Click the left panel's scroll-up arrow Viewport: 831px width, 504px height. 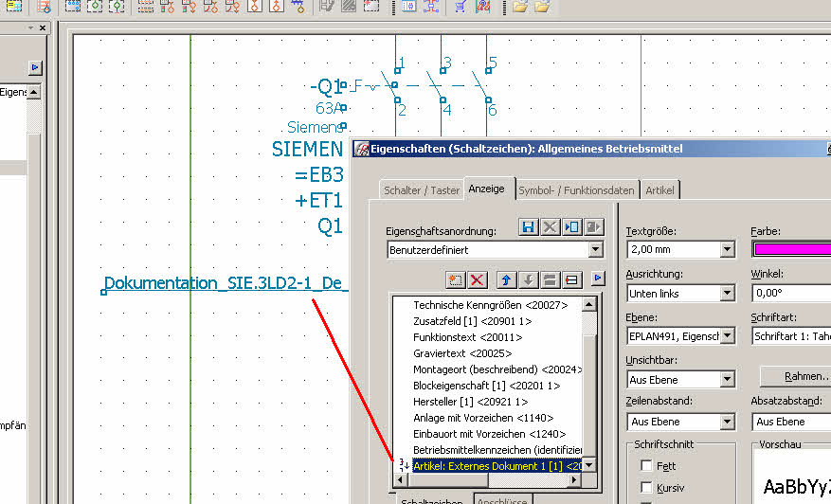click(x=34, y=92)
